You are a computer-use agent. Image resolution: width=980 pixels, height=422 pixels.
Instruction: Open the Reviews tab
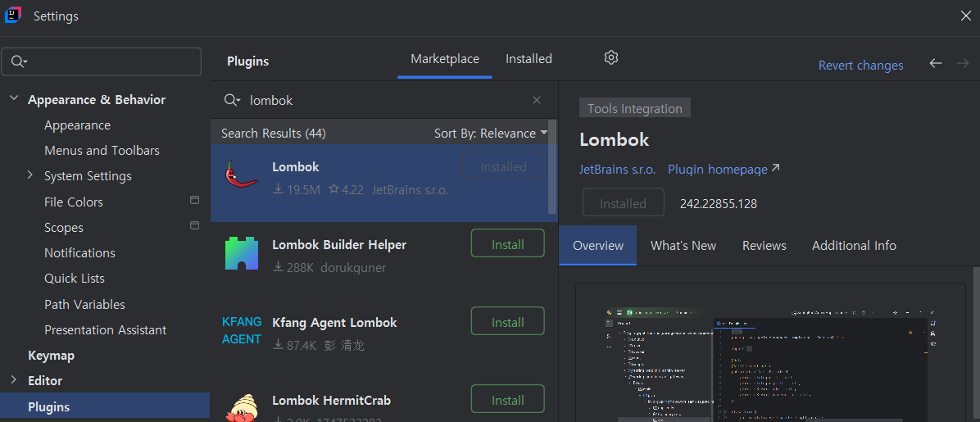click(764, 246)
